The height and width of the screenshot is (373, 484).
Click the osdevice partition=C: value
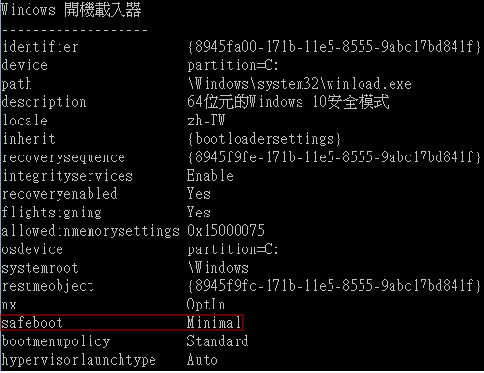click(x=233, y=249)
